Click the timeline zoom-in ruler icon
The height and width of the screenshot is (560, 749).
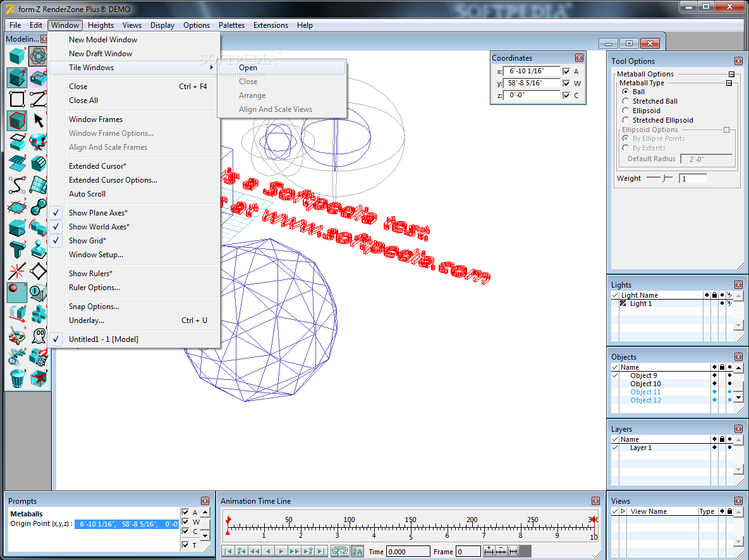pos(489,551)
